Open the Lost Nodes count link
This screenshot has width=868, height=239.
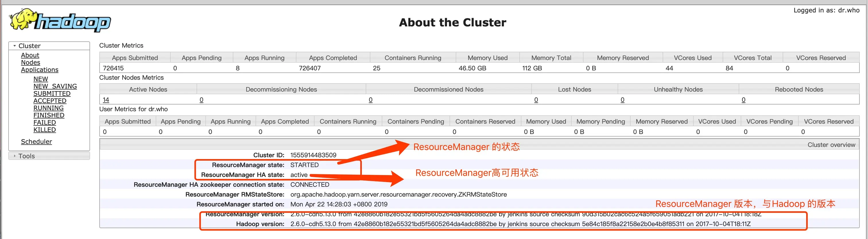click(536, 100)
